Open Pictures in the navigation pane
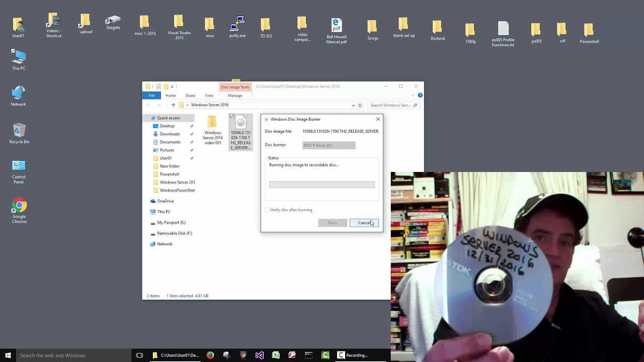 click(167, 150)
